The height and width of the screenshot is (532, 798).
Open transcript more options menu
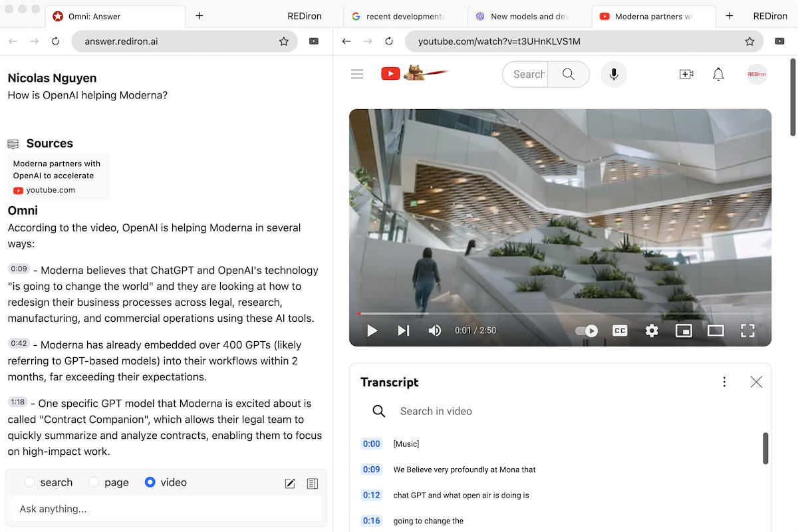click(724, 382)
